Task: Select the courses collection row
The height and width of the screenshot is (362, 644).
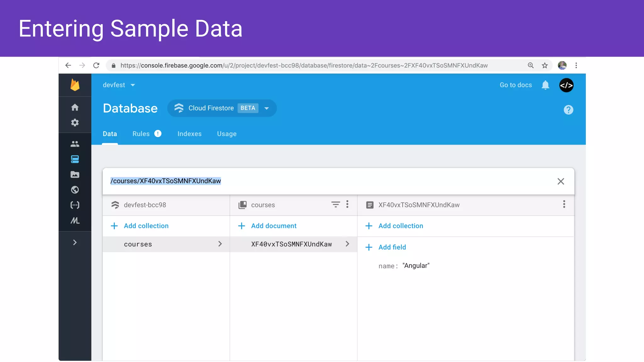Action: 166,244
